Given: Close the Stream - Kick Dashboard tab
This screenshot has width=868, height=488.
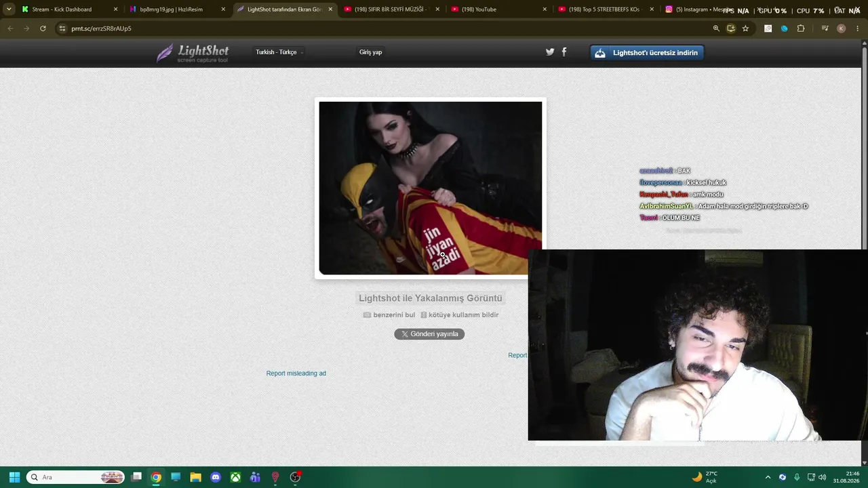Looking at the screenshot, I should pos(115,9).
